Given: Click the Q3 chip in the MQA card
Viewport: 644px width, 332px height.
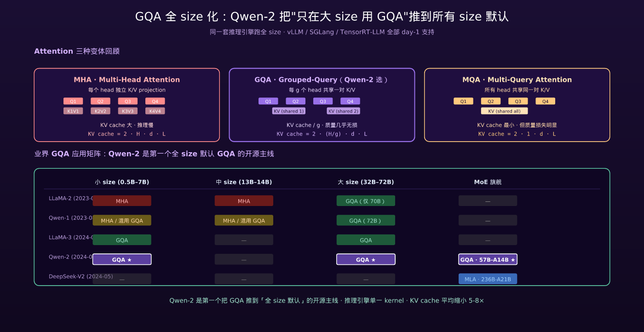Looking at the screenshot, I should click(518, 101).
